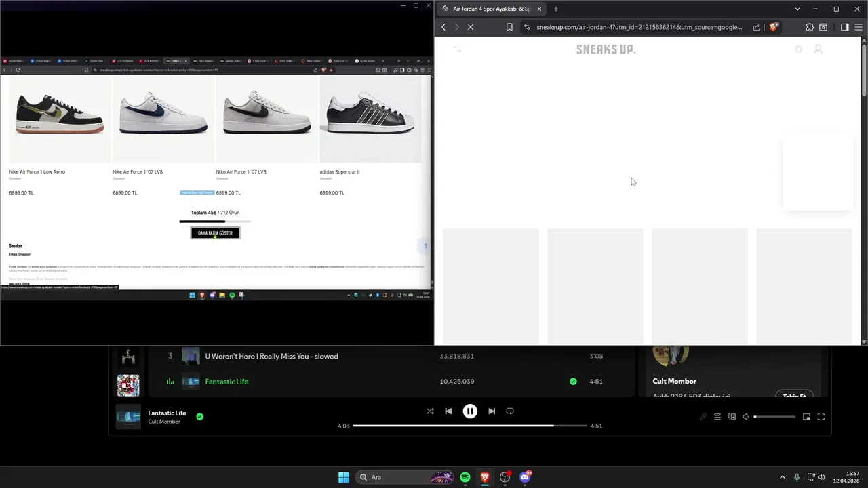The width and height of the screenshot is (868, 488).
Task: Click the SNEAKS UP logo
Action: pyautogui.click(x=606, y=49)
